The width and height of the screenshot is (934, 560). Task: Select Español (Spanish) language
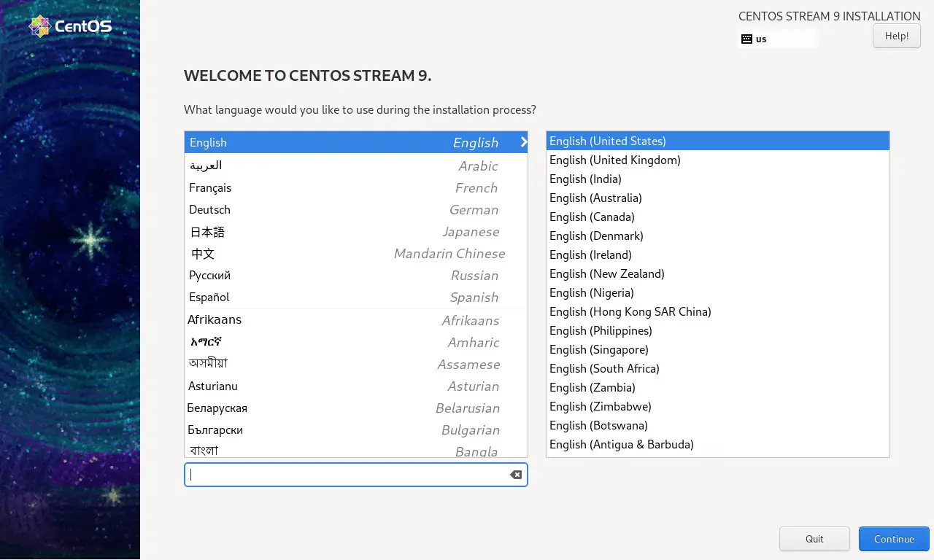point(356,297)
